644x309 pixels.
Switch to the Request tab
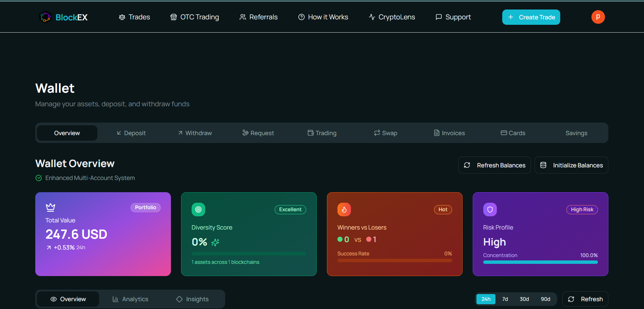[258, 133]
